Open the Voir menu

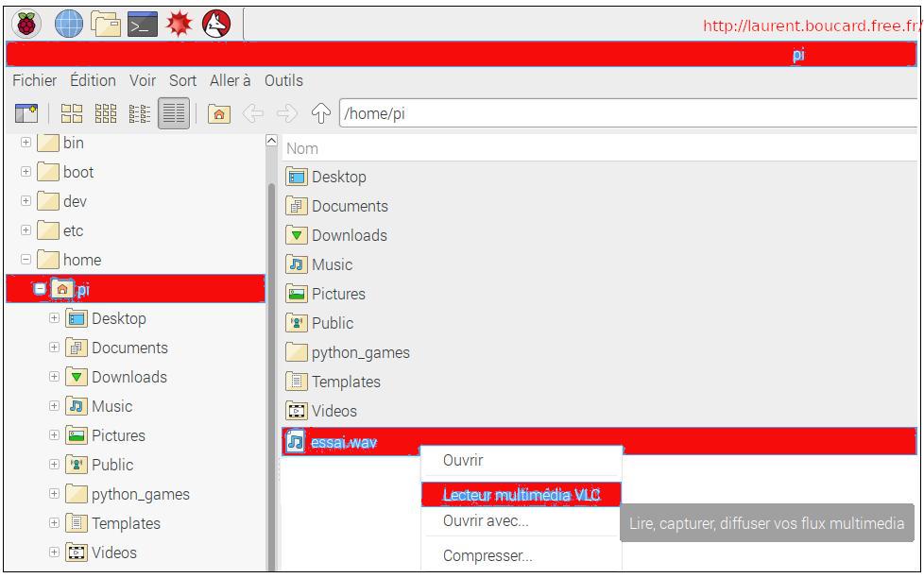pyautogui.click(x=143, y=80)
